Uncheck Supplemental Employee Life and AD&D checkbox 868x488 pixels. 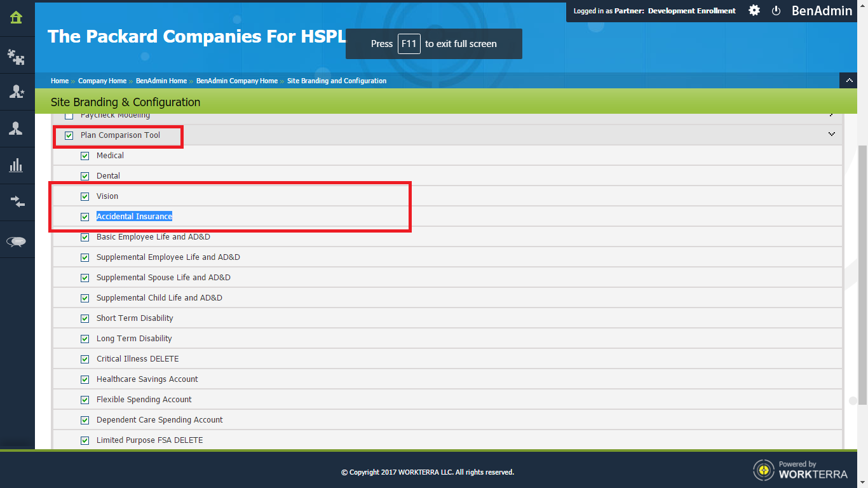[x=85, y=257]
